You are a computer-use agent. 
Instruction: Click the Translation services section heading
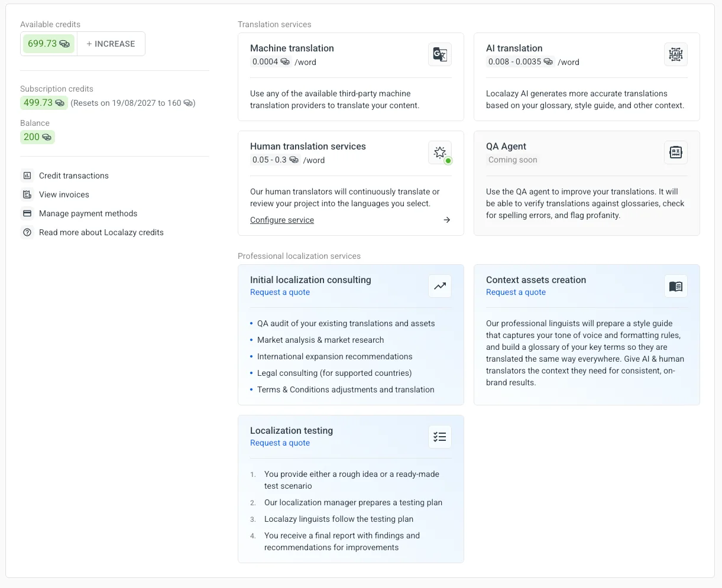pyautogui.click(x=274, y=24)
